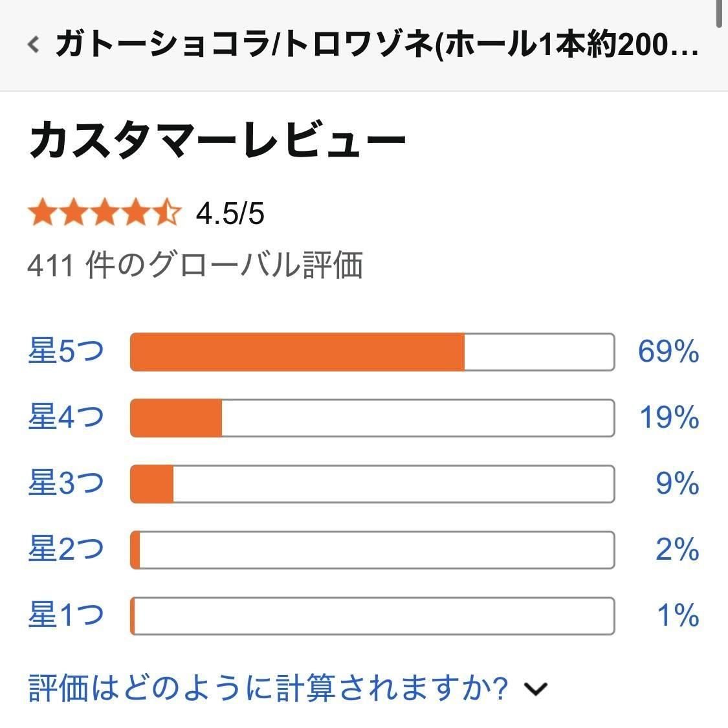Click the vertical scrollbar at right edge
Image resolution: width=728 pixels, height=728 pixels.
coord(720,13)
